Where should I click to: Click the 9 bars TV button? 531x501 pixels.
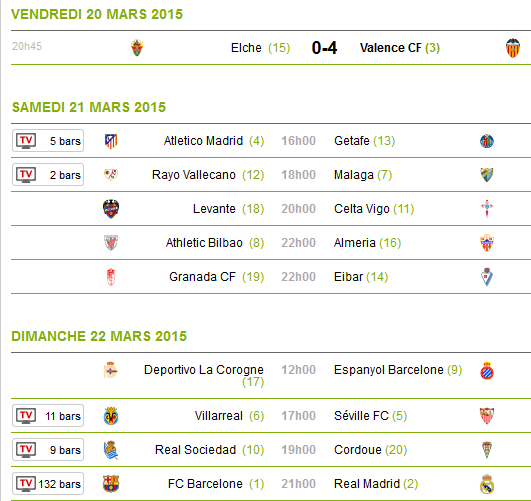click(x=48, y=450)
